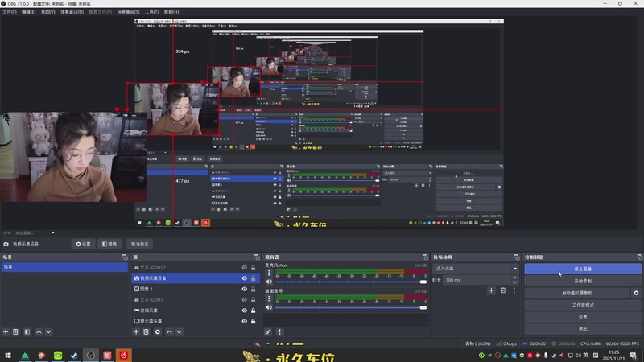Undock the Controls panel
The image size is (644, 362).
click(639, 257)
